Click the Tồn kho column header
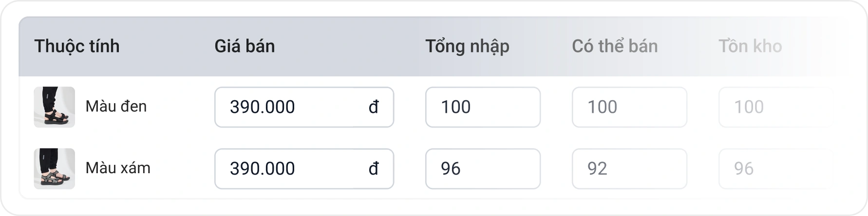868x216 pixels. coord(750,46)
